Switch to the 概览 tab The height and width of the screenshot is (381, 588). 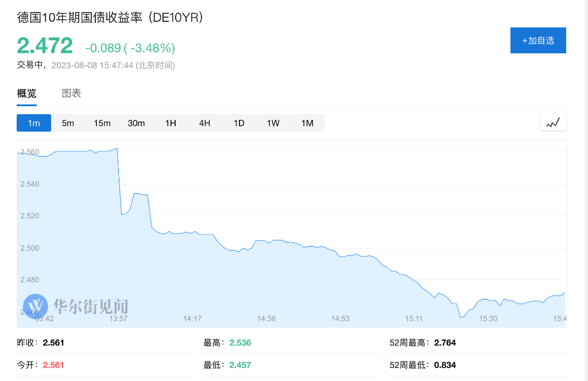click(x=26, y=94)
